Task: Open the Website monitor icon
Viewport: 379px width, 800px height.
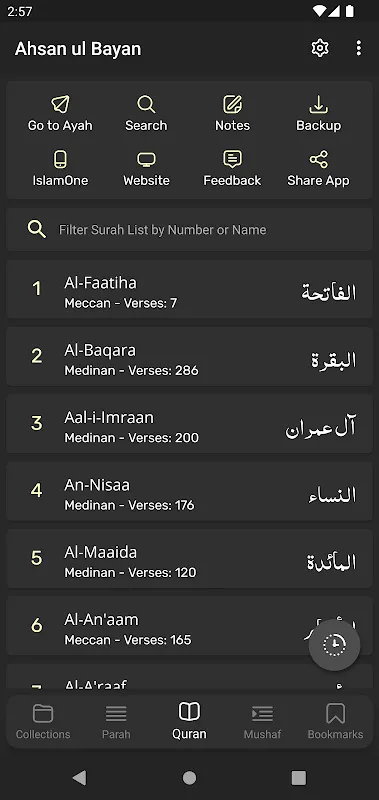Action: click(x=146, y=160)
